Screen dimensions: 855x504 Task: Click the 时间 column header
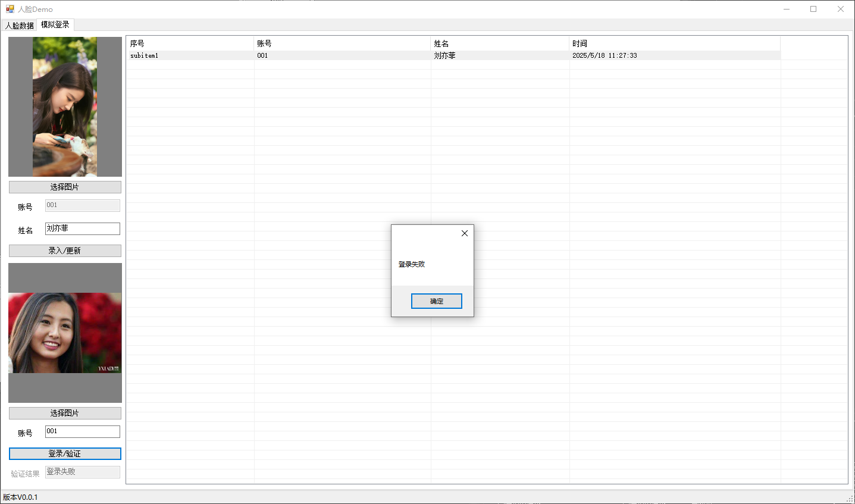tap(675, 43)
